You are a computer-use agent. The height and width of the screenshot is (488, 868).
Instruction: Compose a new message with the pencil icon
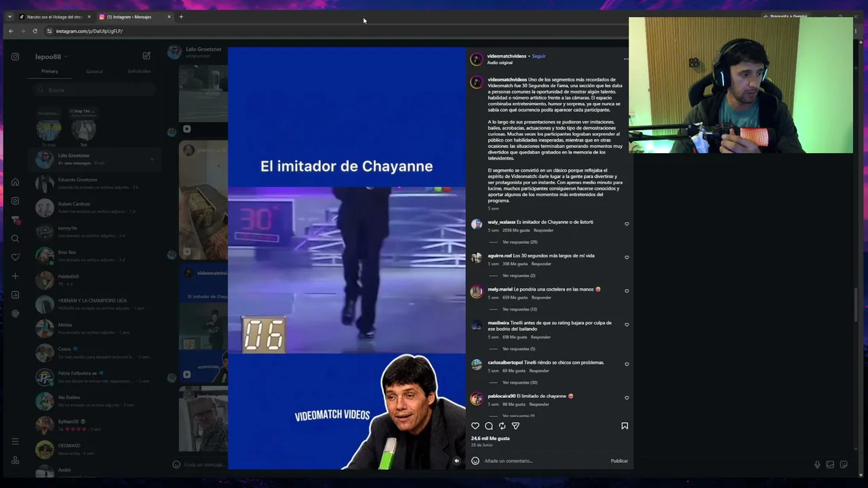146,56
